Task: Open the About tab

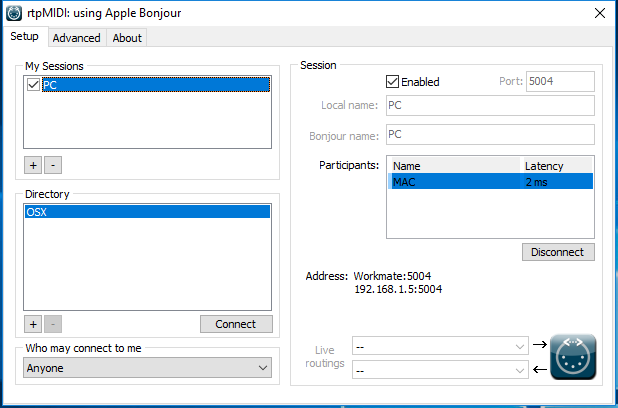Action: [x=127, y=38]
